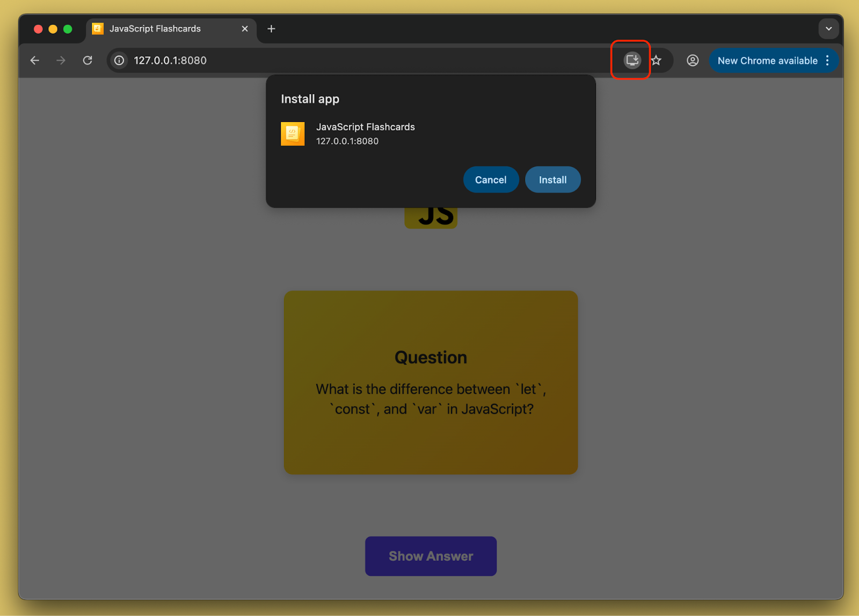Click the Install app dialog title
The width and height of the screenshot is (859, 616).
tap(310, 99)
